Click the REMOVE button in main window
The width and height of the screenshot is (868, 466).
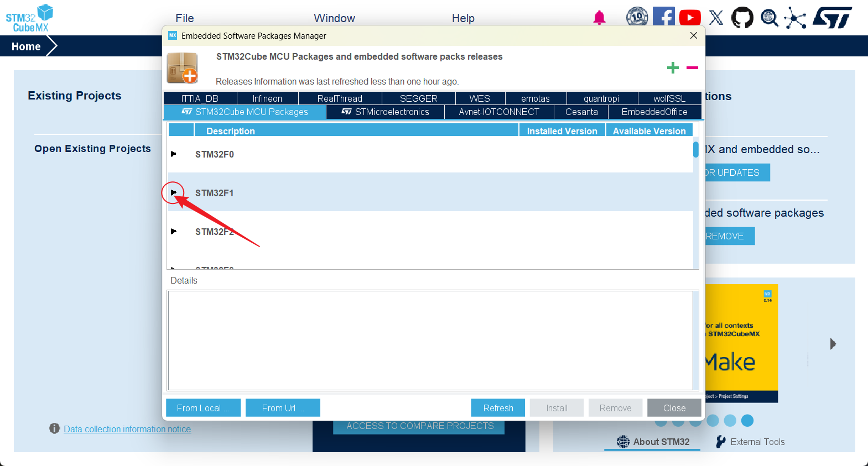click(730, 236)
